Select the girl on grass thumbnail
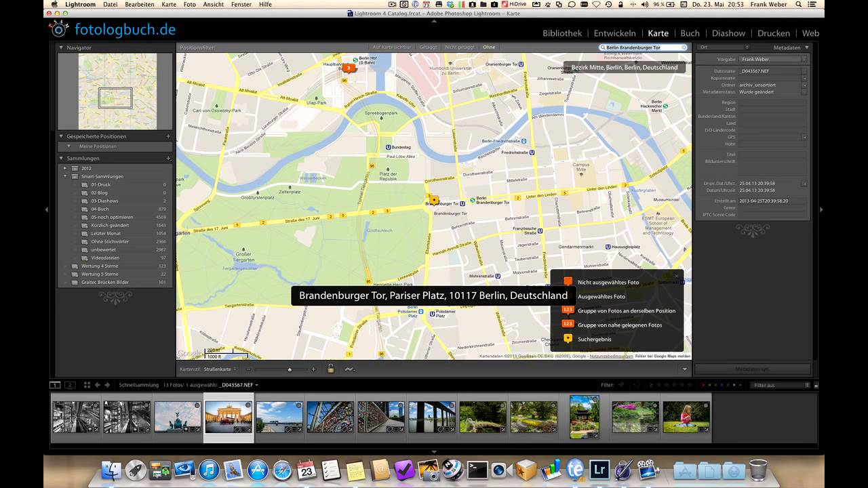The height and width of the screenshot is (488, 868). click(x=686, y=416)
